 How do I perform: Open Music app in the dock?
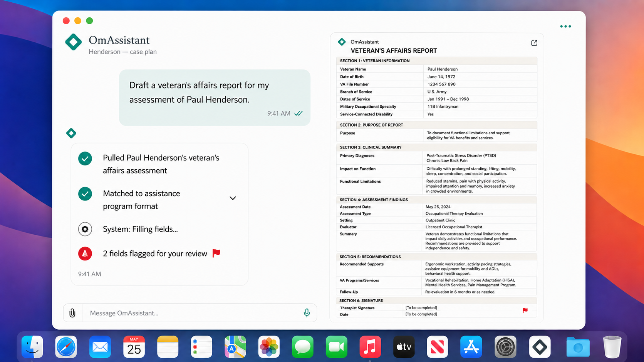pyautogui.click(x=370, y=347)
